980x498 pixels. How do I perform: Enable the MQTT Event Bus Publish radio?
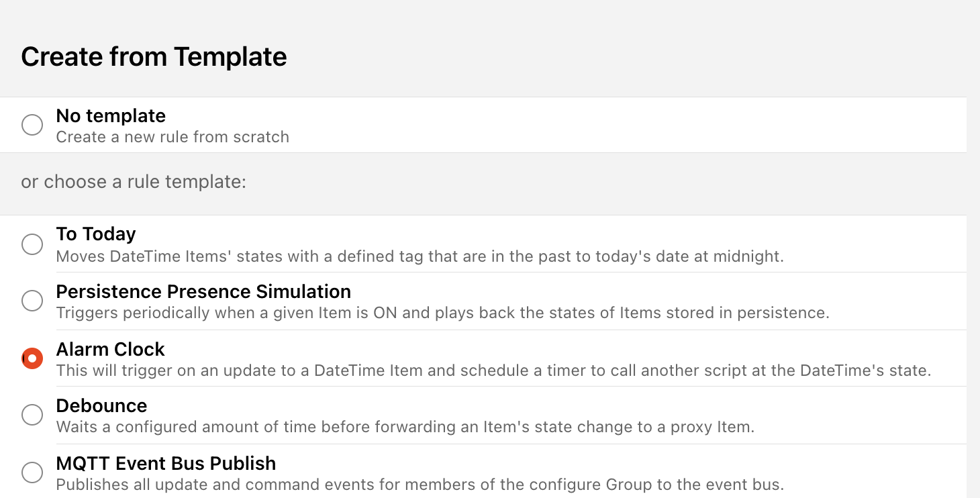[x=32, y=472]
